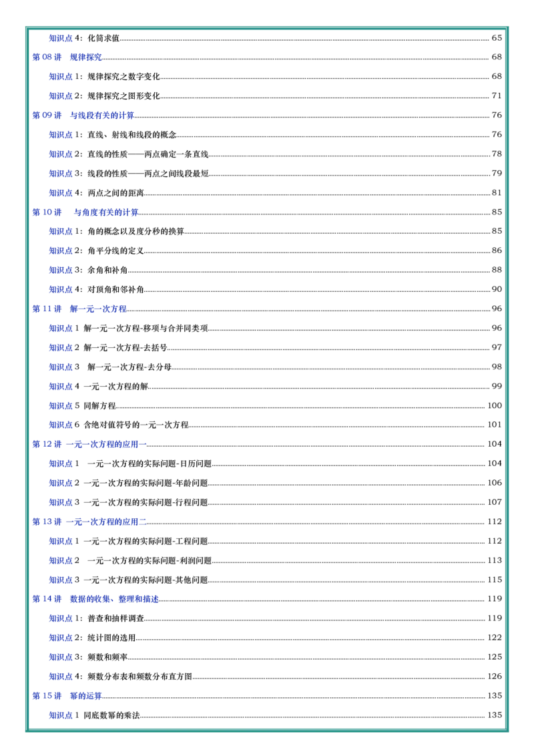Click the 两点之间的距离 entry
Image resolution: width=534 pixels, height=756 pixels.
[x=275, y=193]
